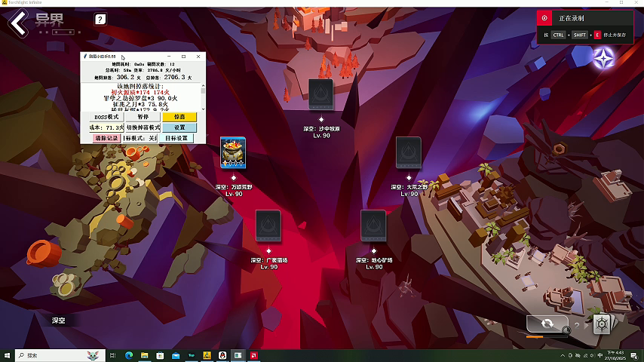
Task: Open the blue 设置 settings button
Action: pyautogui.click(x=179, y=127)
